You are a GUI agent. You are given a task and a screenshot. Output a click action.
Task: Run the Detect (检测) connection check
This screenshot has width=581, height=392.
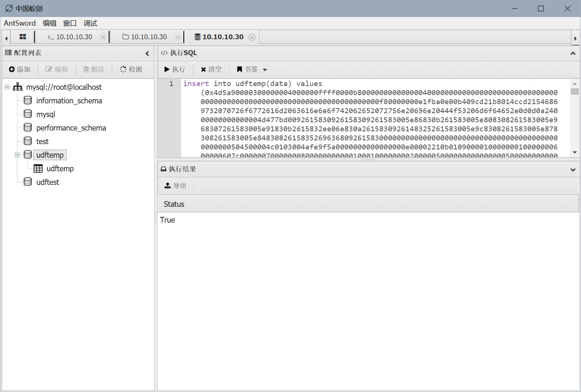[131, 69]
